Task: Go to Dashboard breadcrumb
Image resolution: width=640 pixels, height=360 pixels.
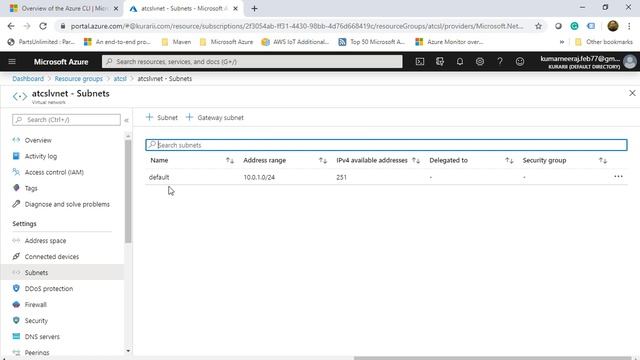Action: tap(28, 78)
